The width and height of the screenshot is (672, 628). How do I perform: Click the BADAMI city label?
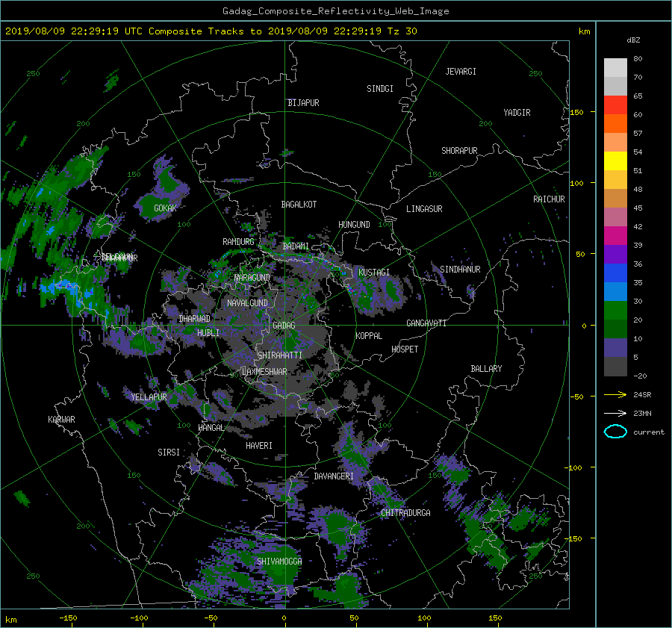[x=296, y=246]
